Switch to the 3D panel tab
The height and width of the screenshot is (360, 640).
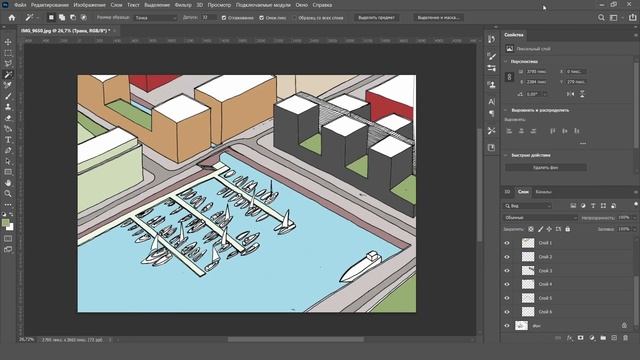507,192
